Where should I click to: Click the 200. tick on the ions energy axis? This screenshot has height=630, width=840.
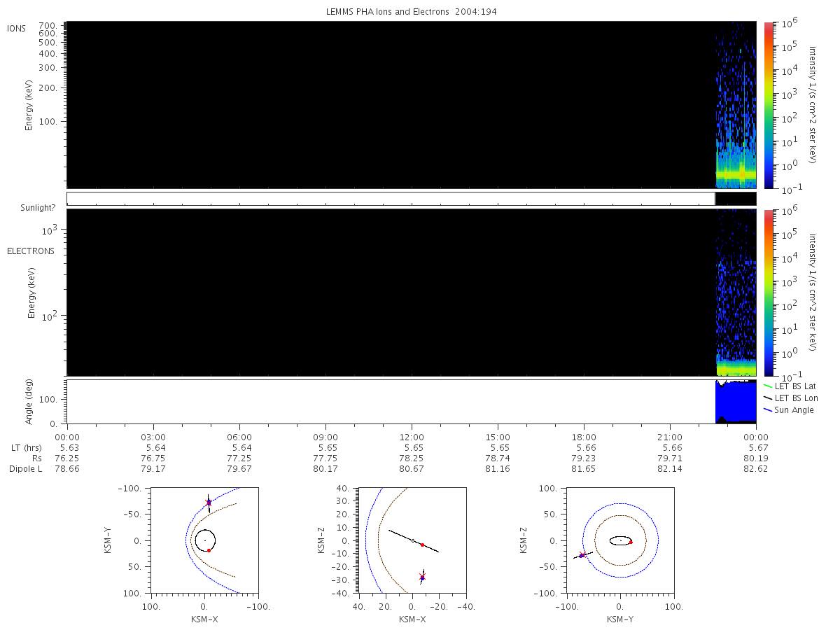pos(49,89)
